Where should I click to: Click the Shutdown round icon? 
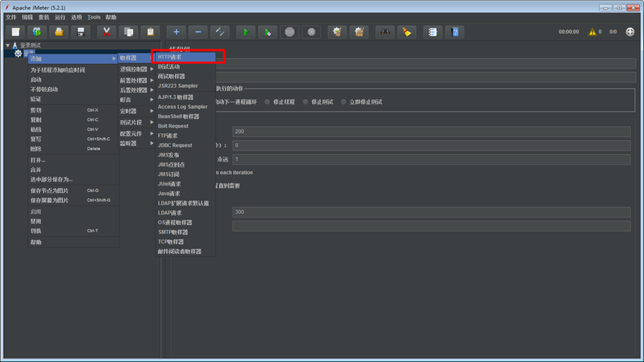pyautogui.click(x=312, y=31)
